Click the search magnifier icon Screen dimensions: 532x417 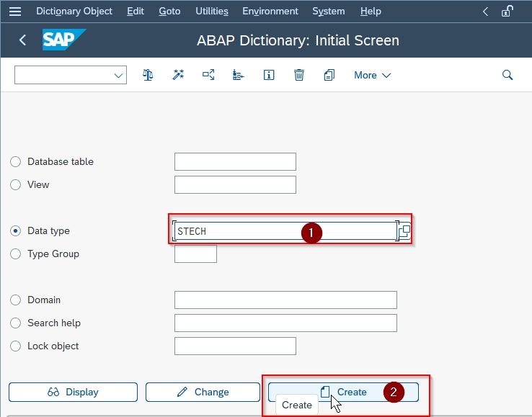click(x=507, y=75)
